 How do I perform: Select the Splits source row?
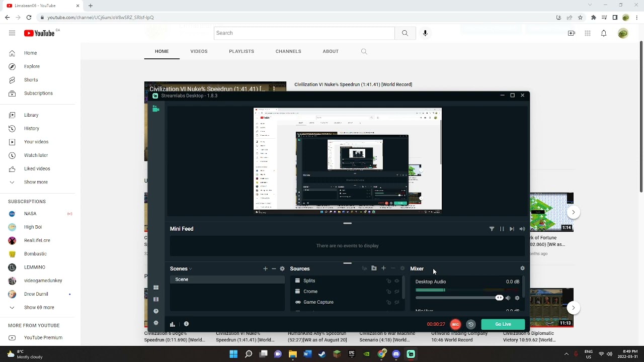click(x=347, y=281)
